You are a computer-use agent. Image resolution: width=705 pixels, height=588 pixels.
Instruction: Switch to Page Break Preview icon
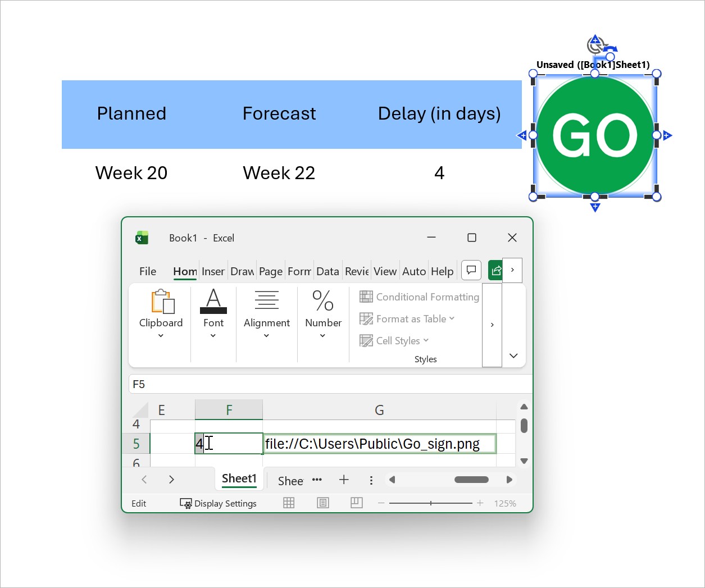click(357, 503)
